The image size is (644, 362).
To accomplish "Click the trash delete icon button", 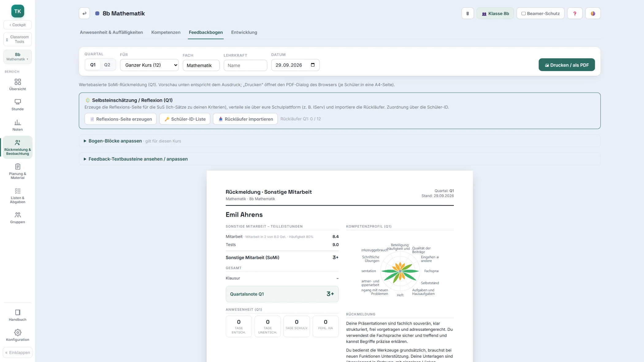I will [x=467, y=13].
